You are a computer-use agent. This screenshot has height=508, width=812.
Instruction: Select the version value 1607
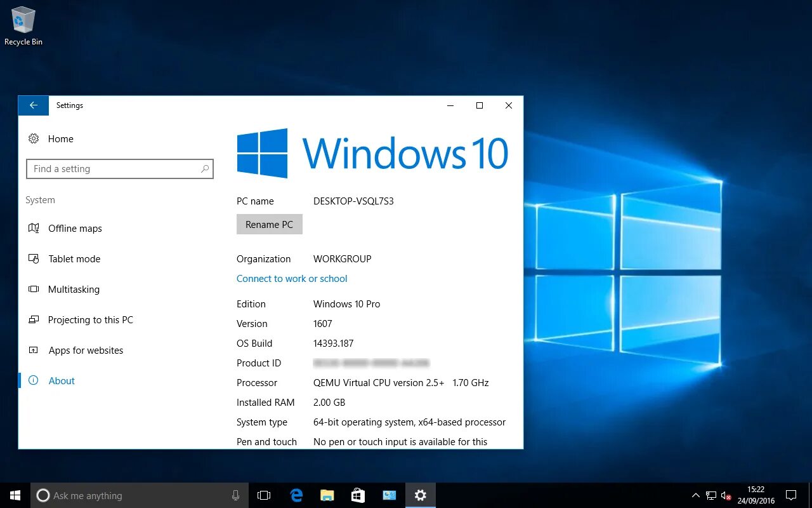point(323,323)
